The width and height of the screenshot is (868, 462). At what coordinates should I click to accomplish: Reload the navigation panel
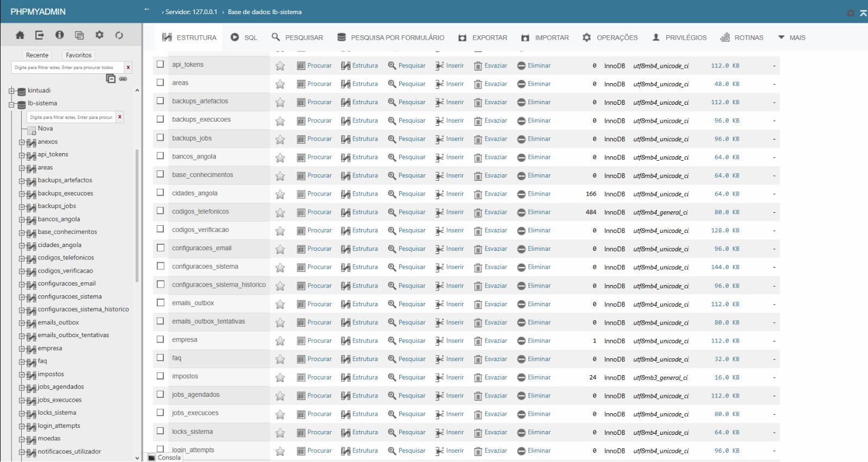[x=119, y=35]
